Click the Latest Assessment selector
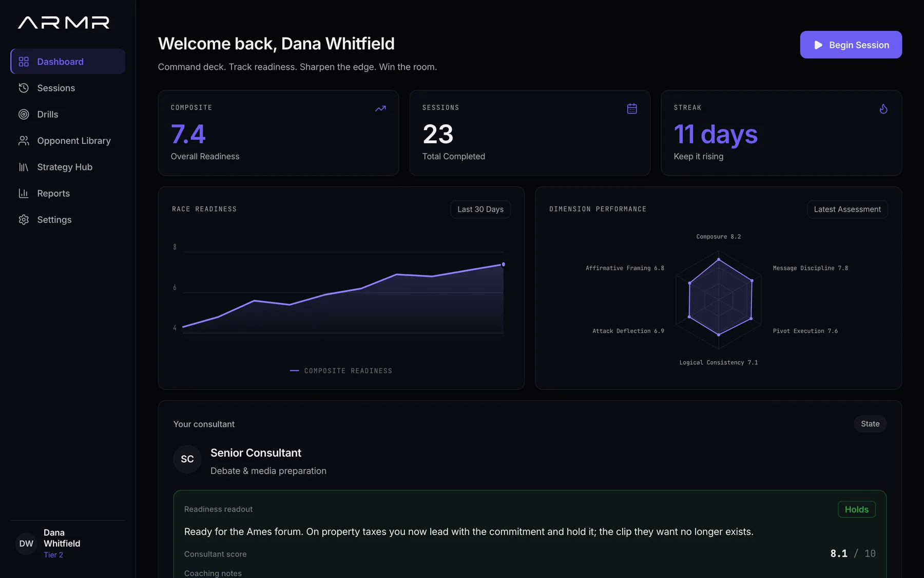Image resolution: width=924 pixels, height=578 pixels. (x=847, y=209)
